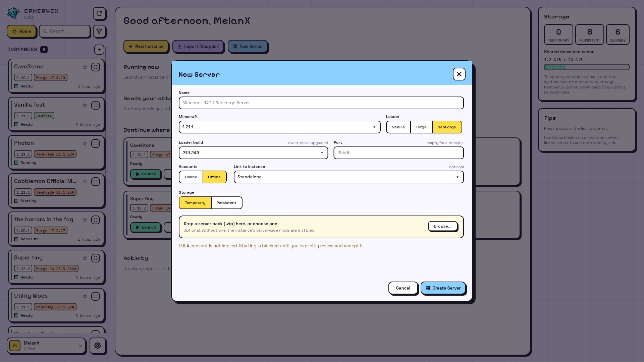Click the MelanX account avatar
Screen dimensions: 644x362
click(x=15, y=346)
